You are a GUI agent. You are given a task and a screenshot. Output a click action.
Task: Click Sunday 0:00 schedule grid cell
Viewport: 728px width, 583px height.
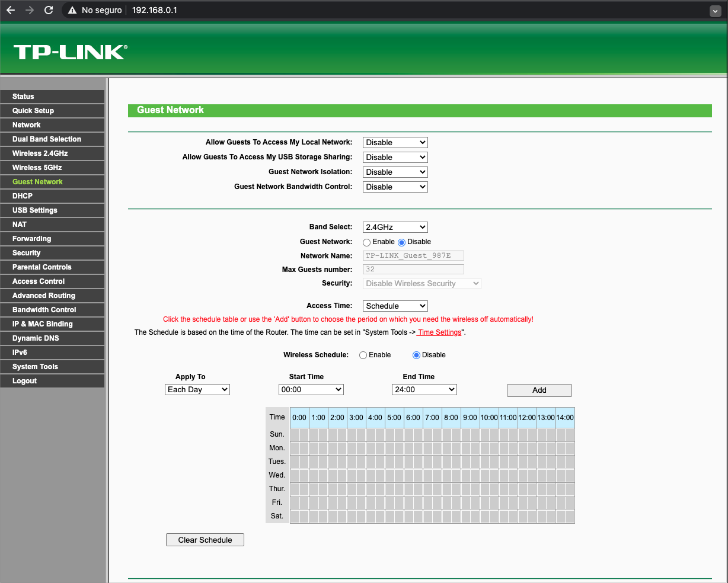click(x=295, y=435)
